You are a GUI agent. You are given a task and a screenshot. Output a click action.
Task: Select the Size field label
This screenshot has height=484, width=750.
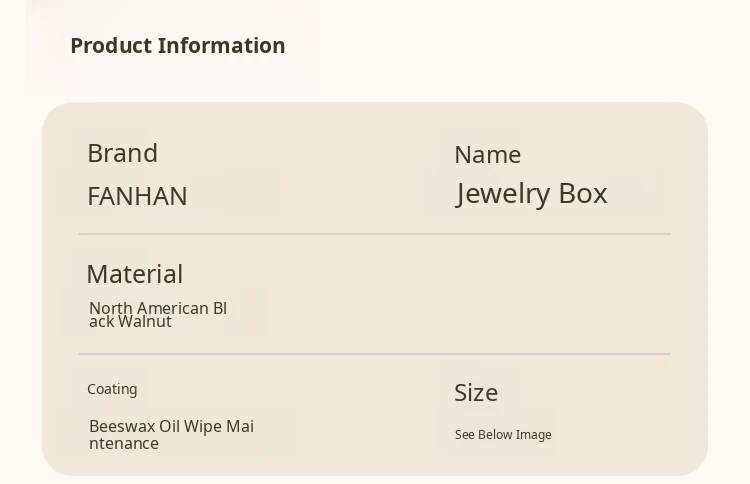(476, 393)
